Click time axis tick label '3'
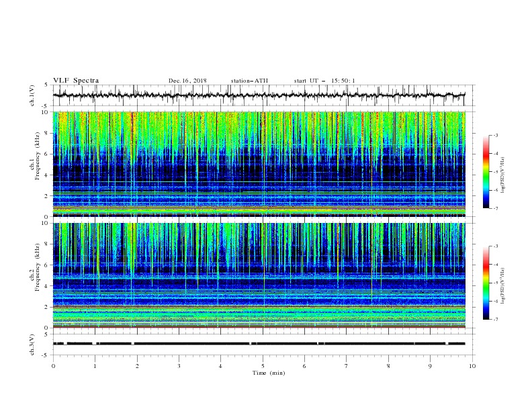 pyautogui.click(x=179, y=366)
